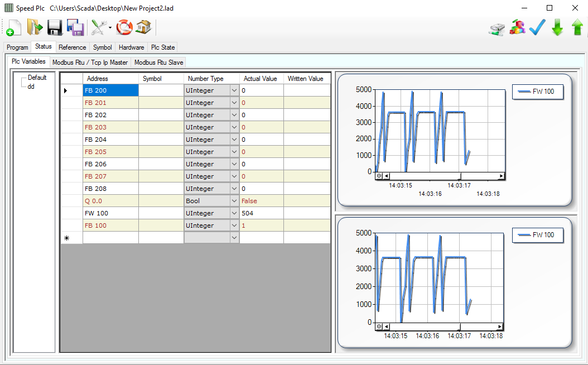
Task: Open Number Type dropdown for Q 0.0
Action: (x=234, y=201)
